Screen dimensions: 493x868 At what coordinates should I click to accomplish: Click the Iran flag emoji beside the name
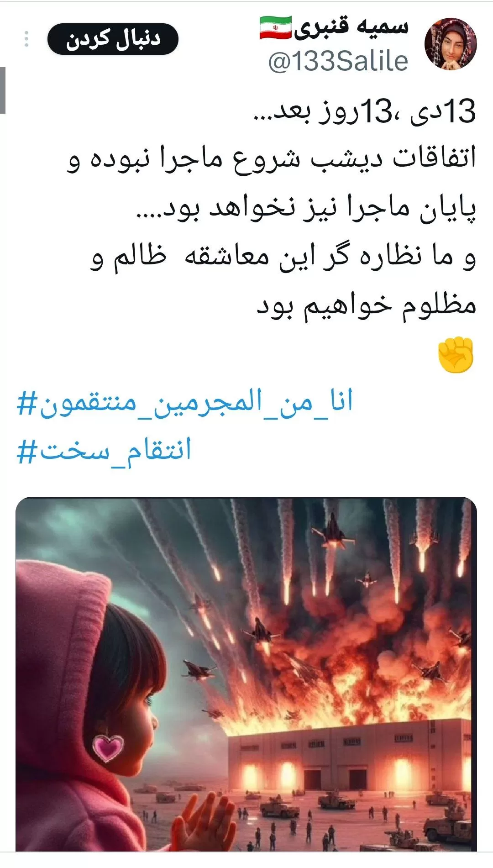pyautogui.click(x=276, y=28)
